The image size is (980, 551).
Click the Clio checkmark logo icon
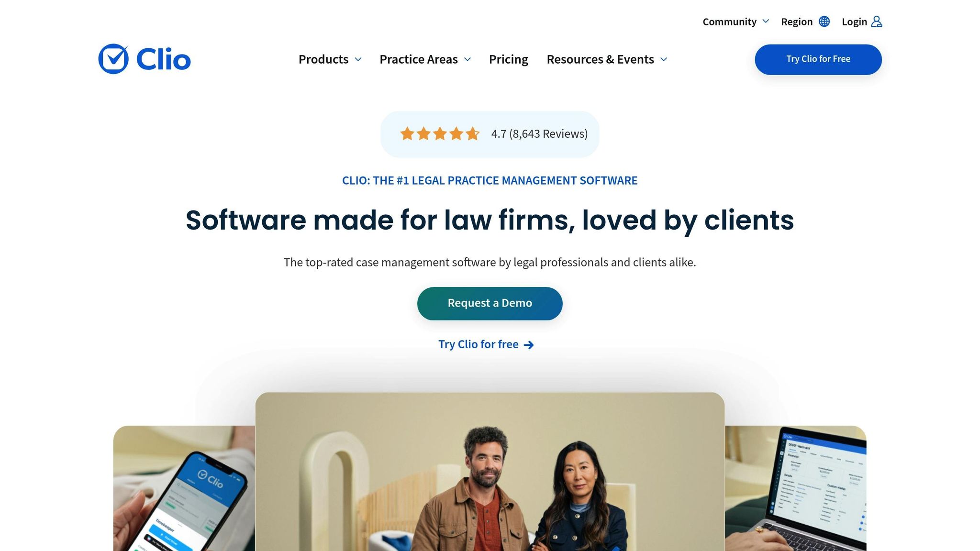(113, 59)
